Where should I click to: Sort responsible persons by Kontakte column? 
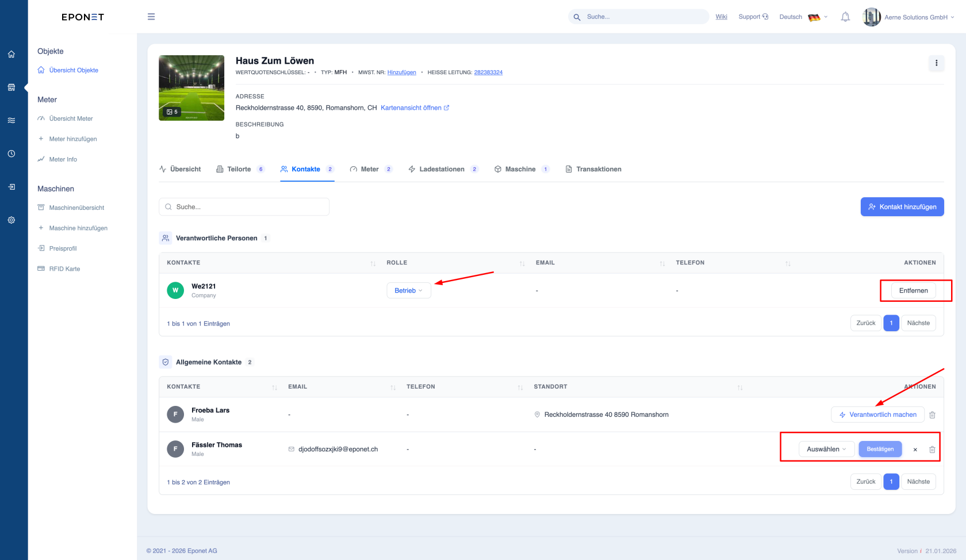373,263
